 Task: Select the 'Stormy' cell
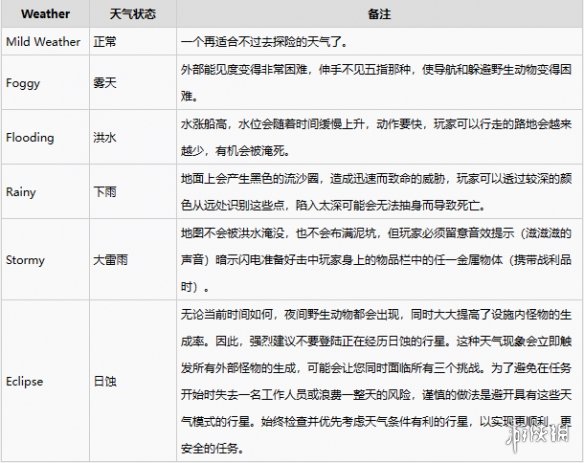click(x=45, y=259)
